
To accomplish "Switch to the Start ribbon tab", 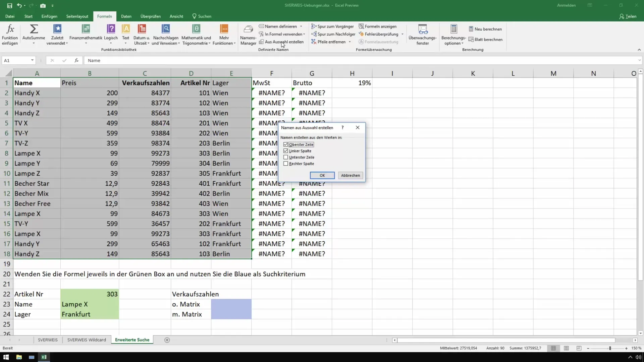I will [29, 16].
